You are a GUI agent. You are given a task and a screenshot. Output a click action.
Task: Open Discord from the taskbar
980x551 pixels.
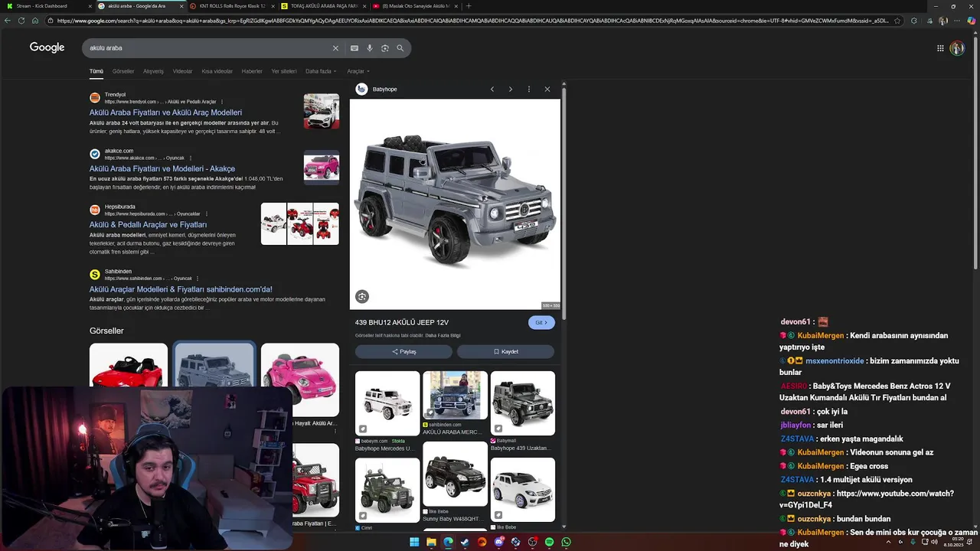pyautogui.click(x=498, y=542)
